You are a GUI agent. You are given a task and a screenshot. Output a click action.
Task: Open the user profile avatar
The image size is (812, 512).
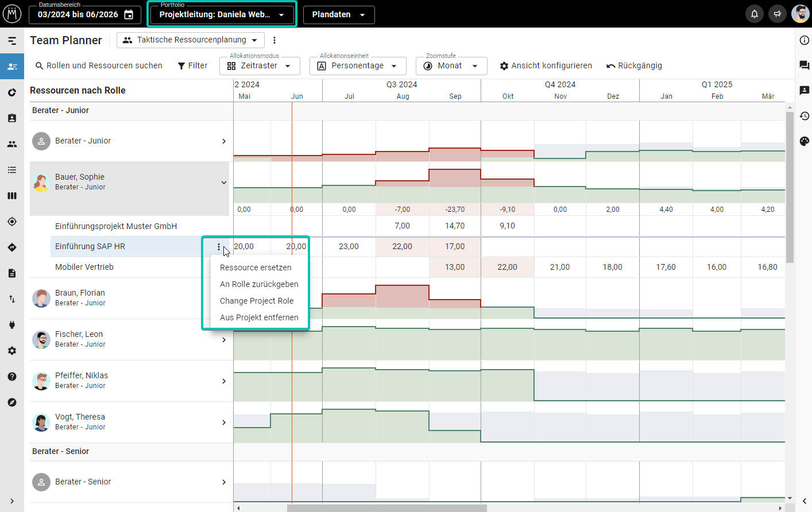click(801, 14)
